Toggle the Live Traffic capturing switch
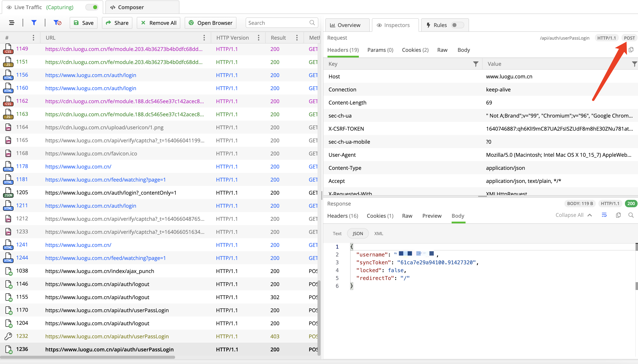This screenshot has height=364, width=638. [92, 7]
